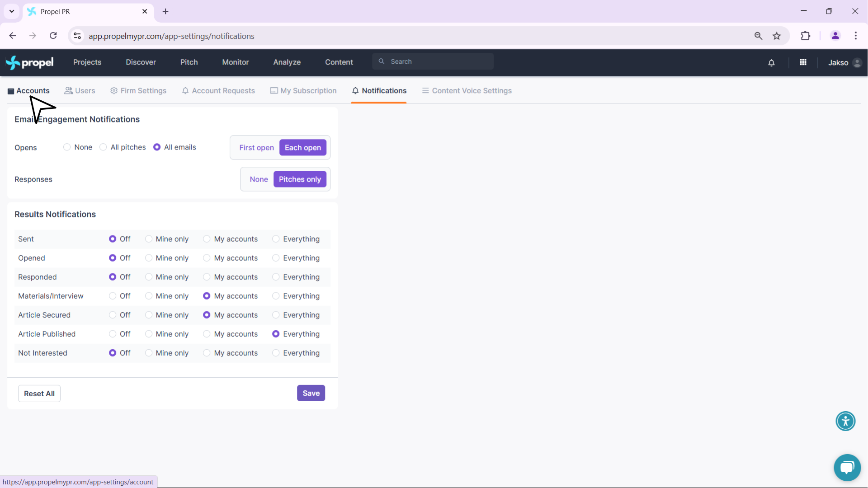The image size is (868, 488).
Task: Choose the First open option
Action: pyautogui.click(x=256, y=148)
